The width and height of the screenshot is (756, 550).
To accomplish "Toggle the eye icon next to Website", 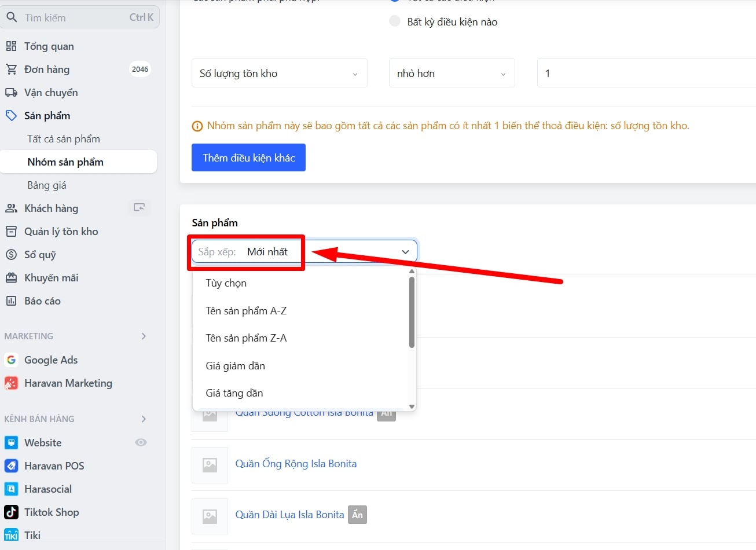I will [x=141, y=442].
